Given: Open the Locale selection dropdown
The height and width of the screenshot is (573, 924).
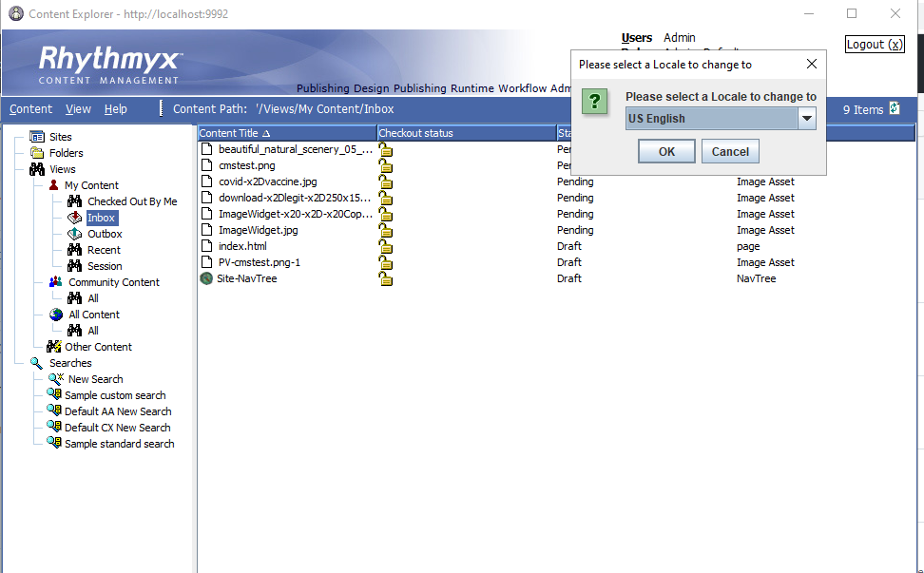Looking at the screenshot, I should coord(806,119).
